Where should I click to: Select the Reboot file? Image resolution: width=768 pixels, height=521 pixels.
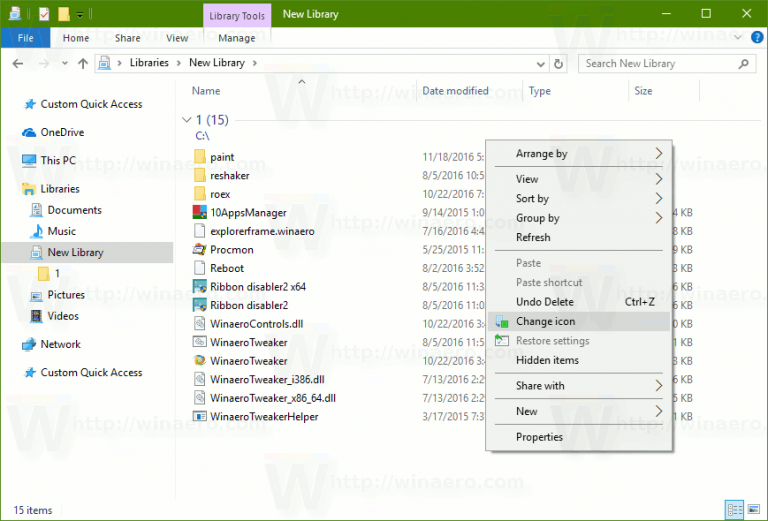point(218,268)
